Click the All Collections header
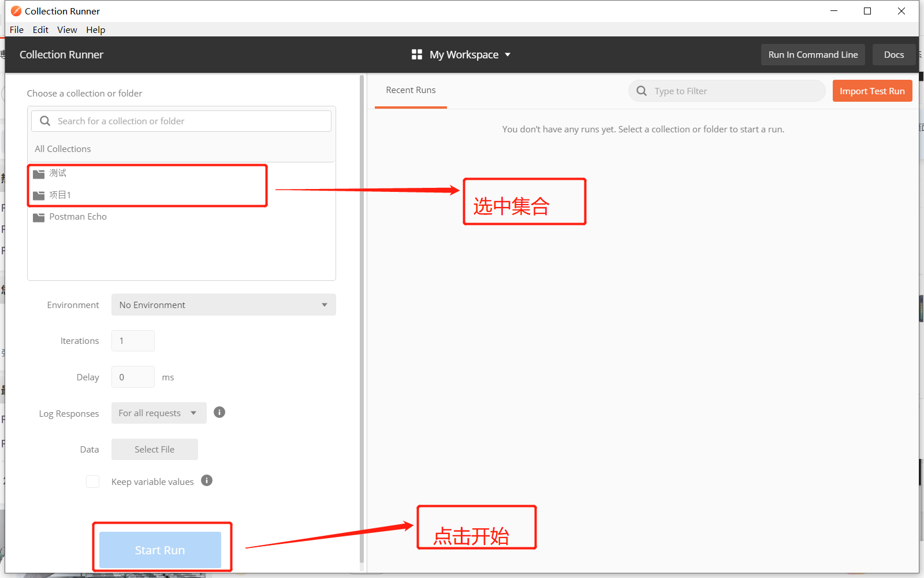The width and height of the screenshot is (924, 578). click(x=63, y=149)
